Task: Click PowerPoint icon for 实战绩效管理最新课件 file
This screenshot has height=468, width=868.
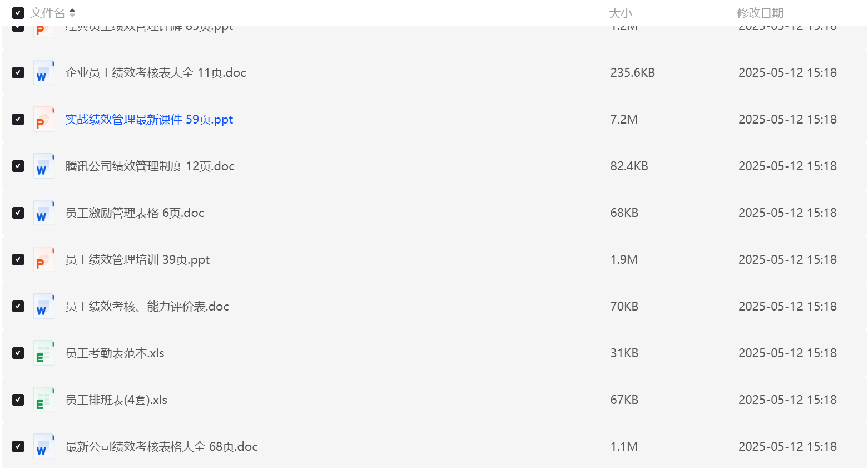Action: 43,120
